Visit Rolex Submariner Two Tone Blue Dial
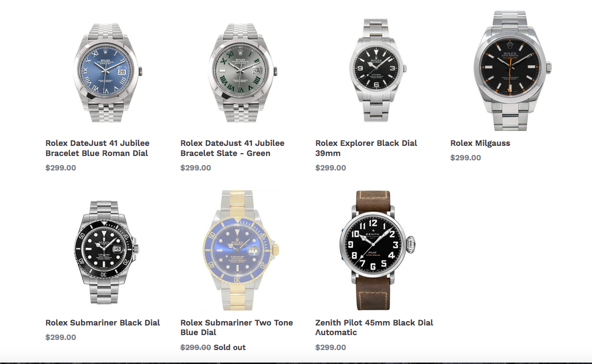Viewport: 592px width, 364px height. [x=237, y=327]
